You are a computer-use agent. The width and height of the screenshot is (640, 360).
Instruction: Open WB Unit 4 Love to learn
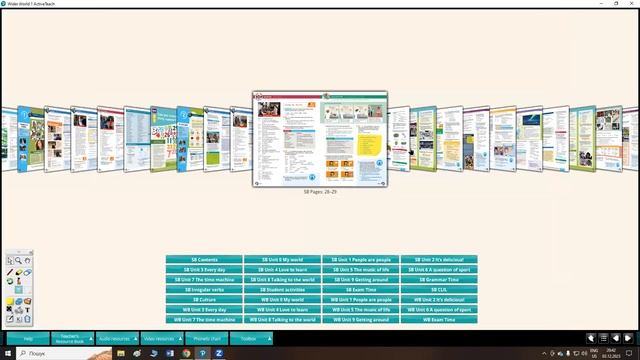(282, 309)
